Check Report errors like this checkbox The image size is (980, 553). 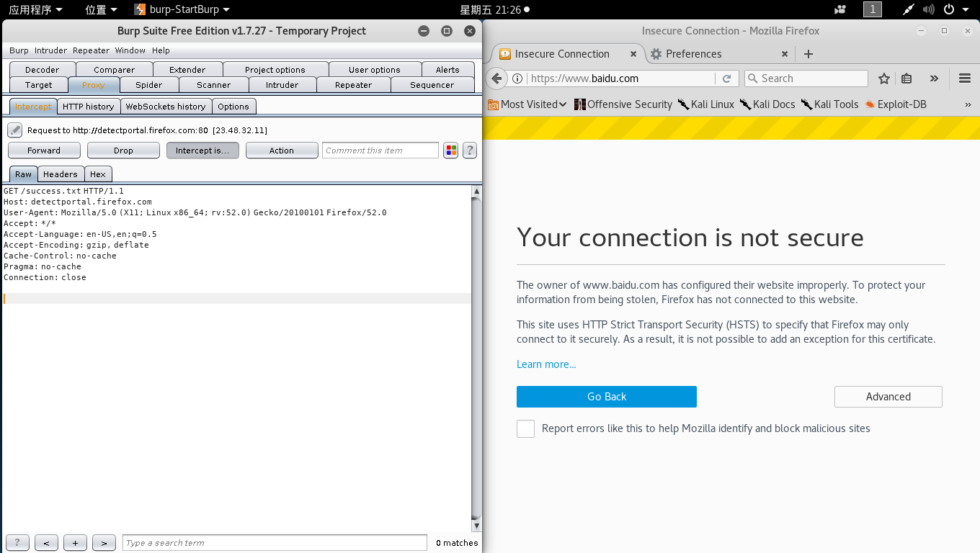525,428
